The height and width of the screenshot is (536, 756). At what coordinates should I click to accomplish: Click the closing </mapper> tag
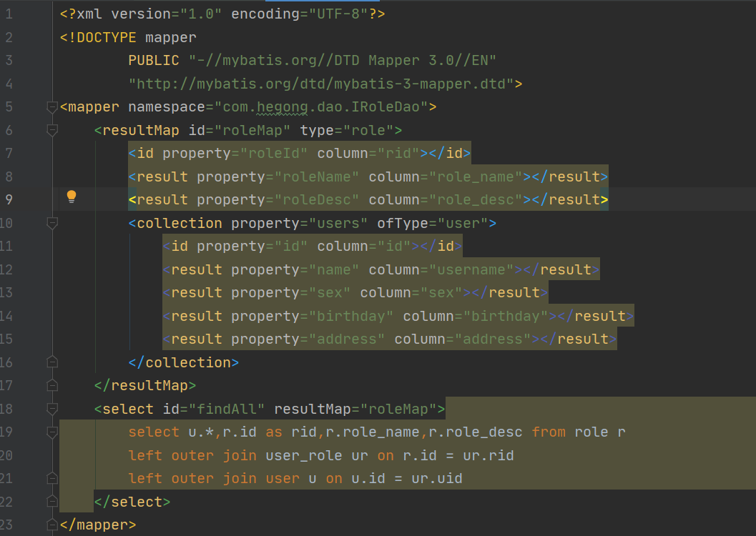tap(98, 525)
